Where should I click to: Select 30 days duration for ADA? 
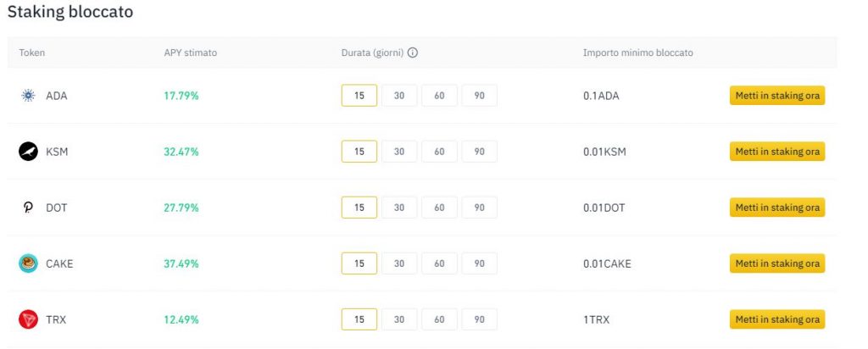399,95
